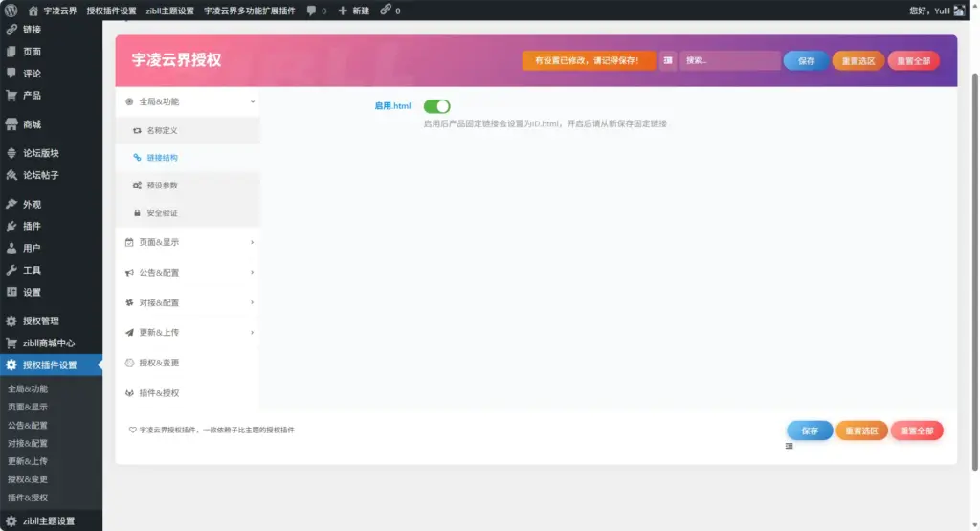Open the 预设参数 submenu item
Screen dimensions: 980x531
pos(162,186)
